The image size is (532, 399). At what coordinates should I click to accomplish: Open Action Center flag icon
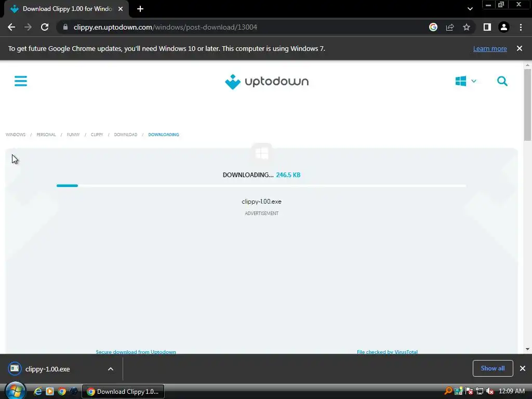tap(469, 391)
